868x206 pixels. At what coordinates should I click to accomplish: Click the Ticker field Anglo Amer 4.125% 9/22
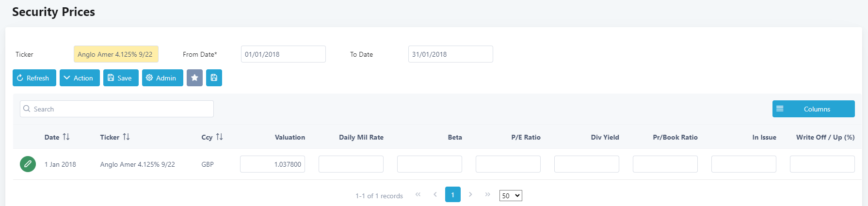[x=116, y=54]
